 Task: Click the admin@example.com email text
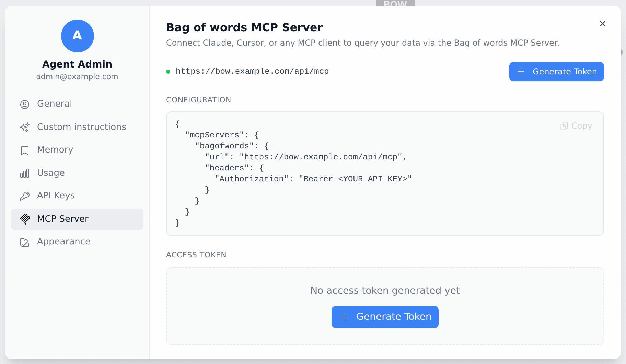point(77,77)
